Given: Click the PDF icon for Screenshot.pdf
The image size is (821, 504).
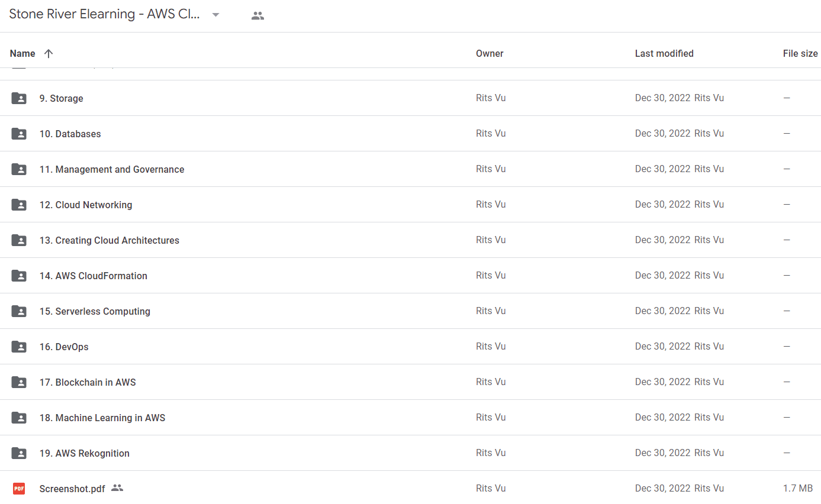Looking at the screenshot, I should [19, 489].
